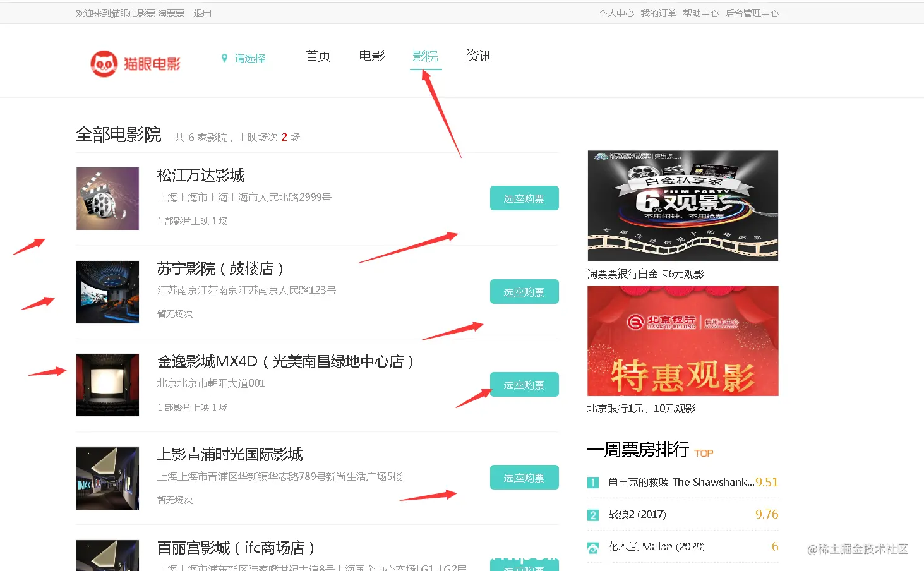The image size is (924, 571).
Task: Open 肖申克的救赎 The Shawshank ranking entry
Action: click(x=681, y=482)
